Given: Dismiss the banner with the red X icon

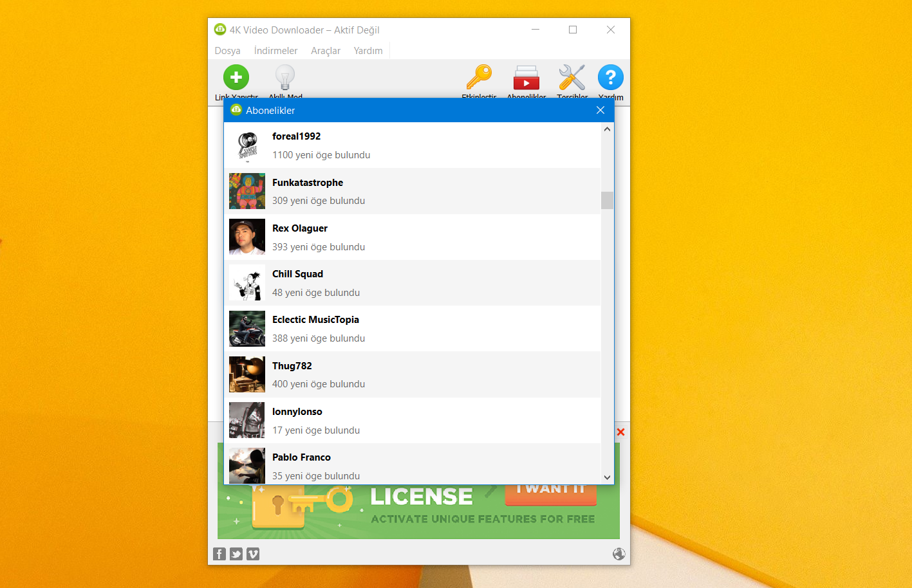Looking at the screenshot, I should (x=620, y=432).
